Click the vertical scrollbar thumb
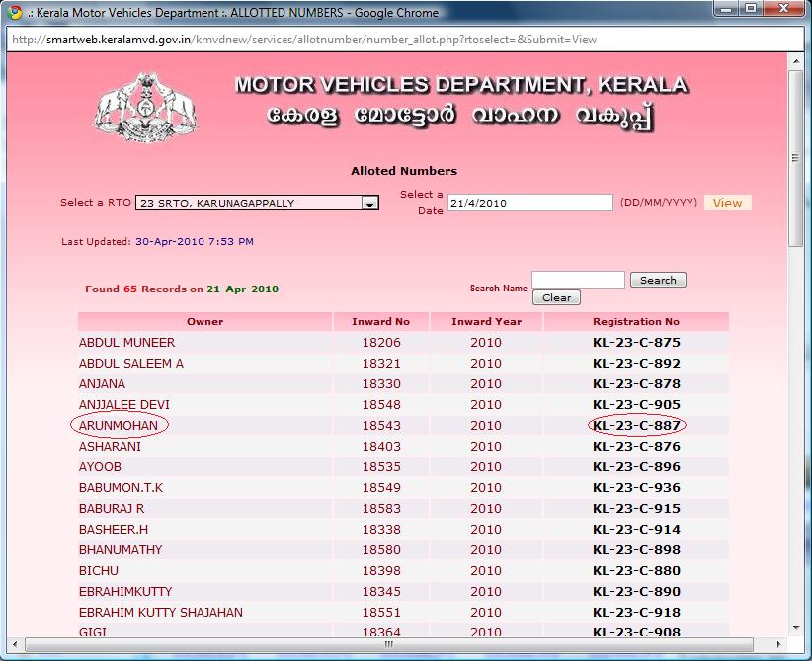Viewport: 812px width, 661px height. [x=796, y=158]
